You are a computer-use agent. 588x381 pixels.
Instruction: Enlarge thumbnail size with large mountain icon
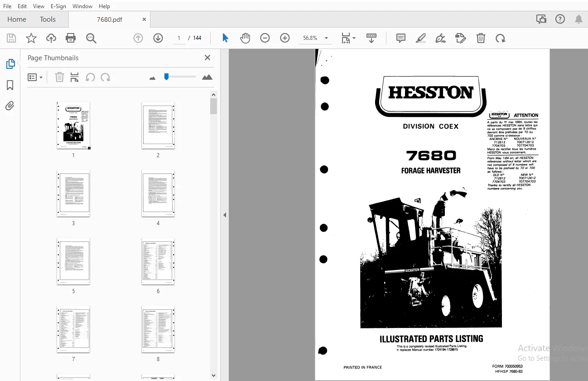(x=207, y=77)
